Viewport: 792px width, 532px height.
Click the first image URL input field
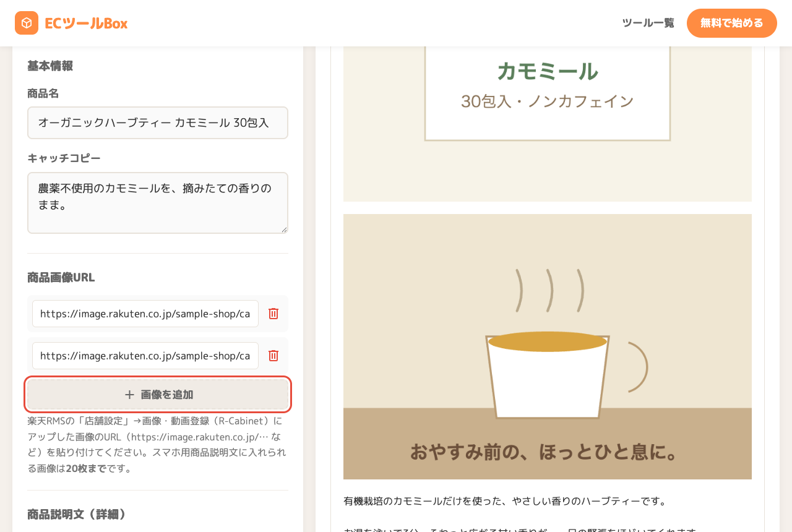click(145, 314)
